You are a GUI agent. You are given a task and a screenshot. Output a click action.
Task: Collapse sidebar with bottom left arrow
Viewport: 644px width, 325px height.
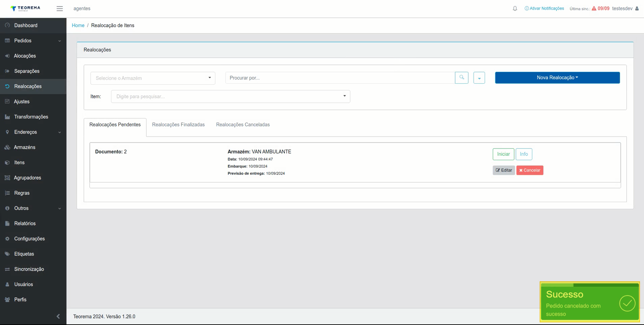point(58,316)
